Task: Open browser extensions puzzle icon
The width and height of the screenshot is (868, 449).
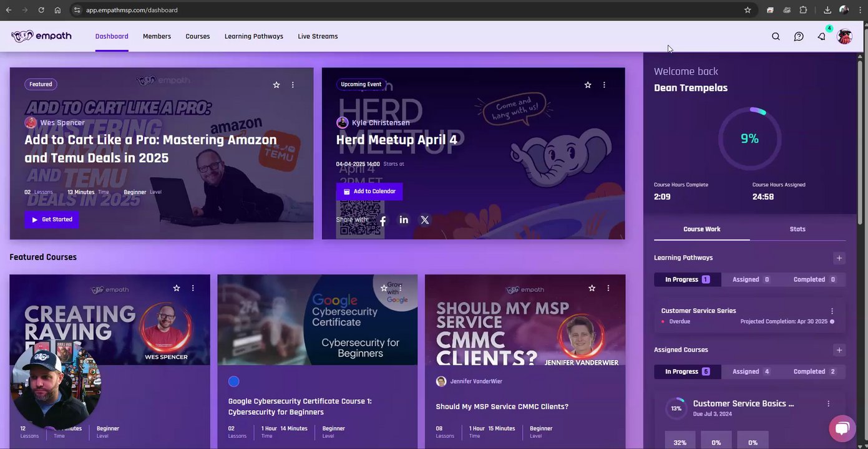Action: click(803, 10)
